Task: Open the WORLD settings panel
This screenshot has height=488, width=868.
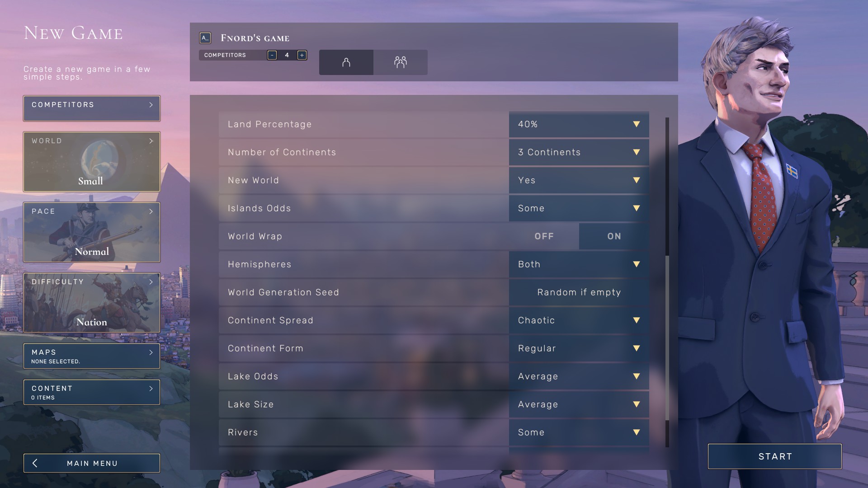Action: [x=91, y=161]
